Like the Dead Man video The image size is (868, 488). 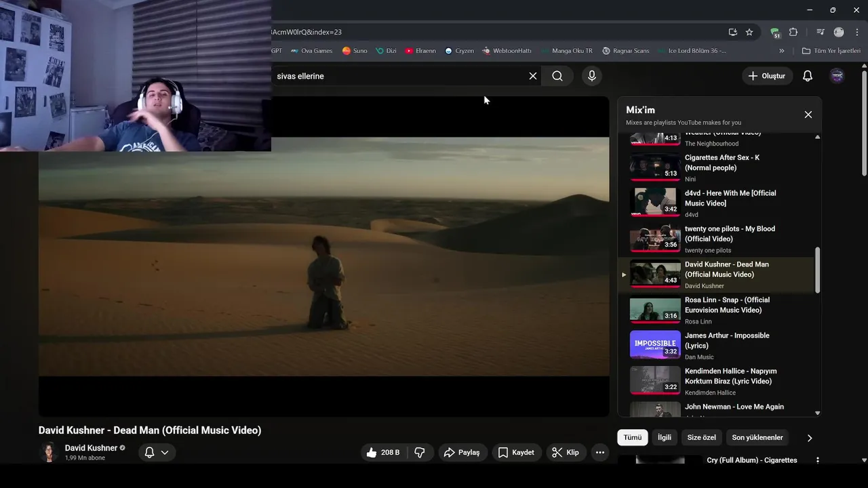click(383, 452)
